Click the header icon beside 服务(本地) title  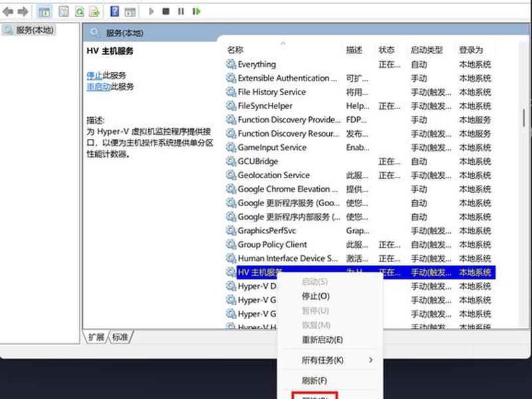pos(94,33)
